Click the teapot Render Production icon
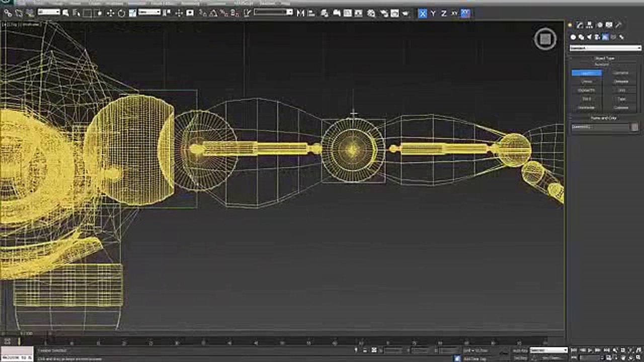Viewport: 644px width, 362px height. tap(405, 14)
